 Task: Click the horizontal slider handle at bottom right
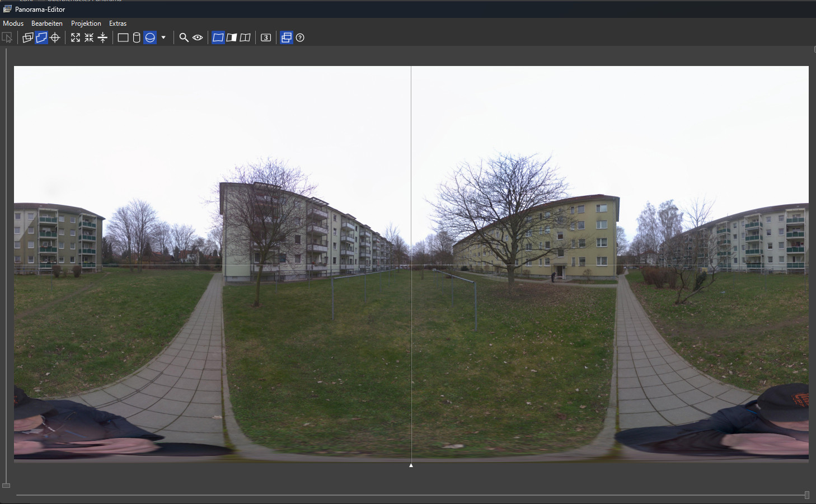pyautogui.click(x=806, y=495)
